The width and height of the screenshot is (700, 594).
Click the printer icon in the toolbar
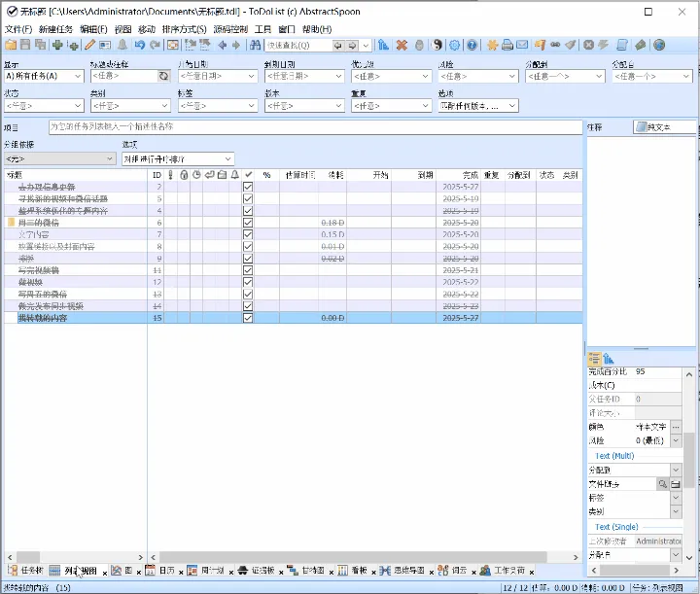tap(507, 45)
